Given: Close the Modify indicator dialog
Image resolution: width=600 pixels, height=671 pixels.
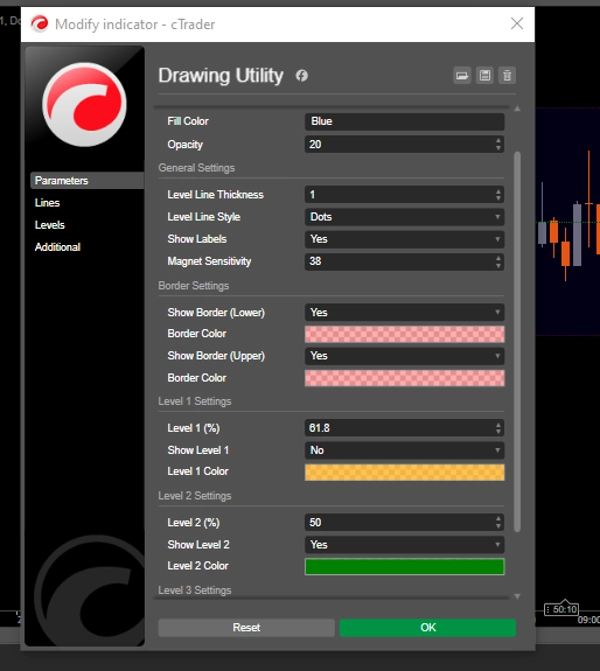Looking at the screenshot, I should point(517,23).
